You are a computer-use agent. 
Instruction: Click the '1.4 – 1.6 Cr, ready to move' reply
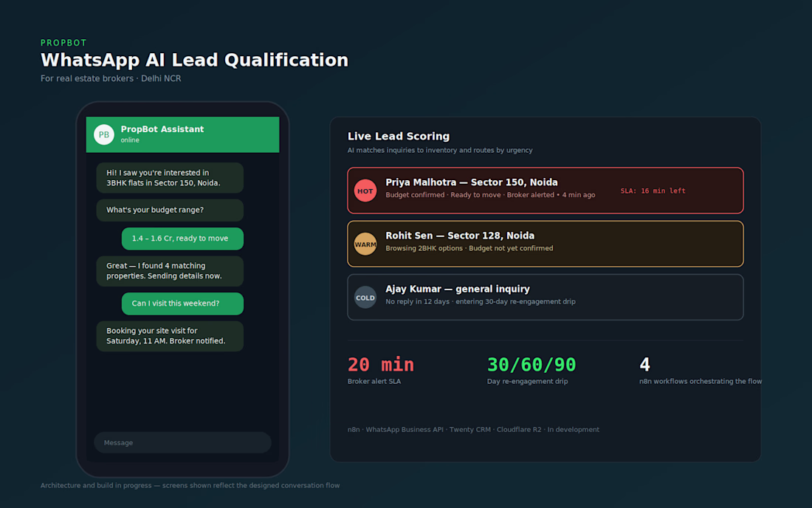(x=182, y=238)
